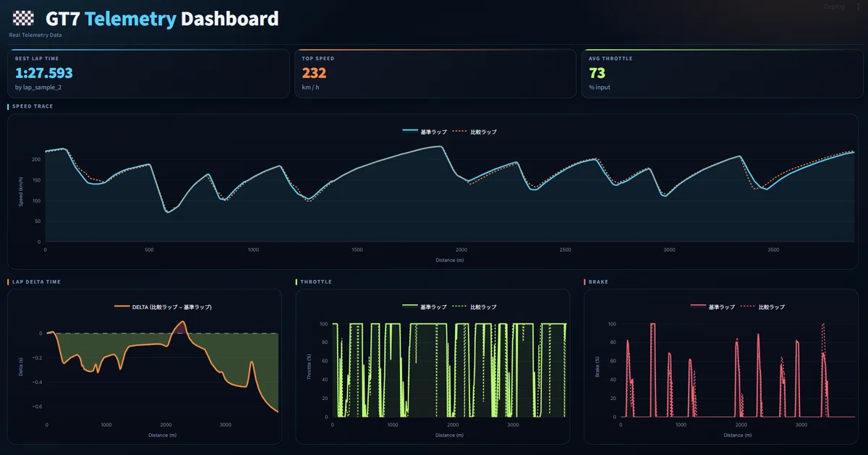The image size is (868, 455).
Task: Toggle 比較ラップ in Brake chart legend
Action: point(763,307)
